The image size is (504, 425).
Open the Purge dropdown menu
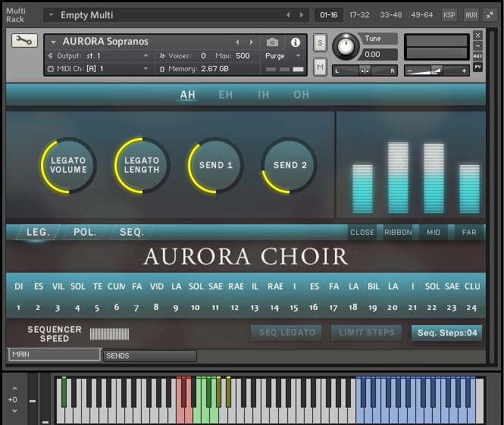coord(283,56)
